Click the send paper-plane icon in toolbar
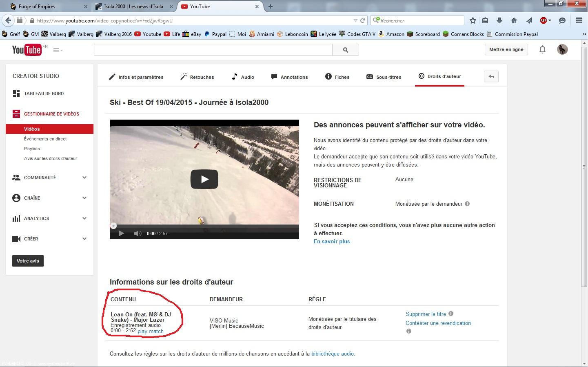Image resolution: width=588 pixels, height=367 pixels. (x=529, y=20)
